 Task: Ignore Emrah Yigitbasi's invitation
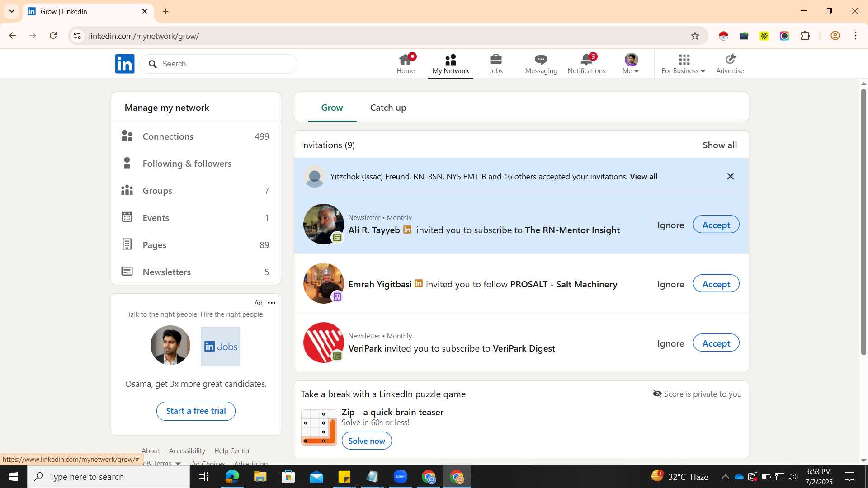(x=670, y=284)
